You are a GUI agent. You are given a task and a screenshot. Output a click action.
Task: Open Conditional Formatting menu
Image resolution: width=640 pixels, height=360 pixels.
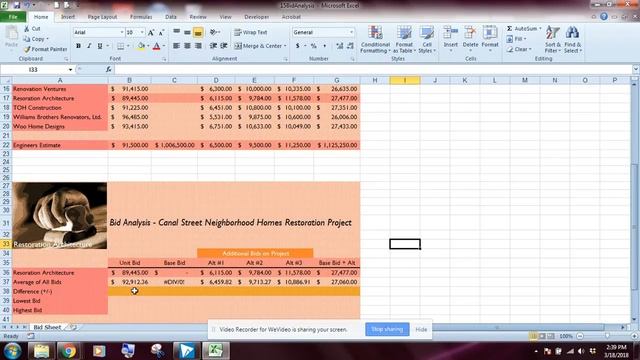(x=375, y=40)
